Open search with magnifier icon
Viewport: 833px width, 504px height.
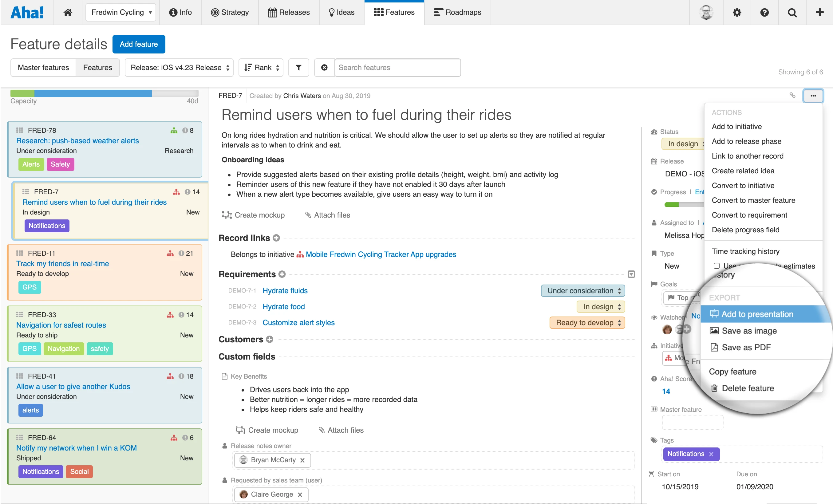point(792,13)
